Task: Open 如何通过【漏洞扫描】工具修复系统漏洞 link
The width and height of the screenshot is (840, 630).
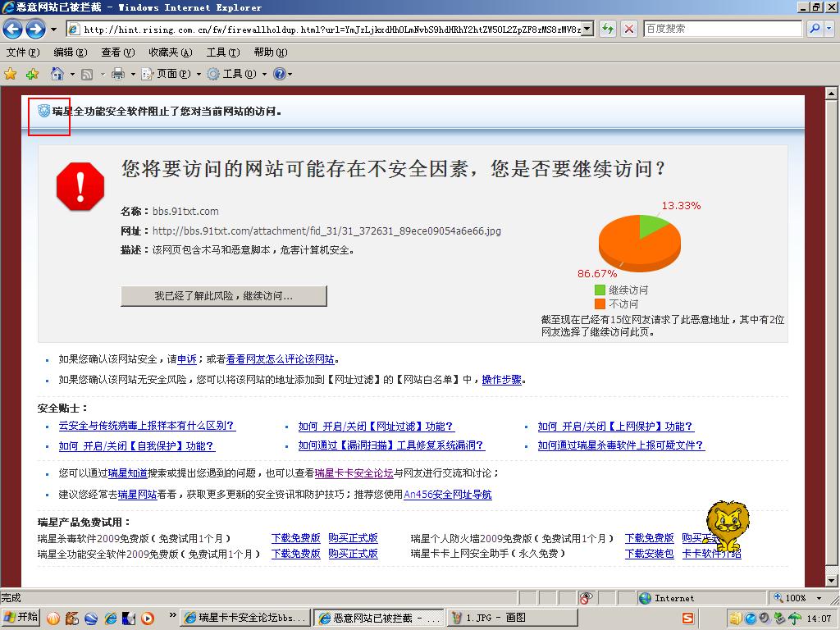Action: [391, 445]
